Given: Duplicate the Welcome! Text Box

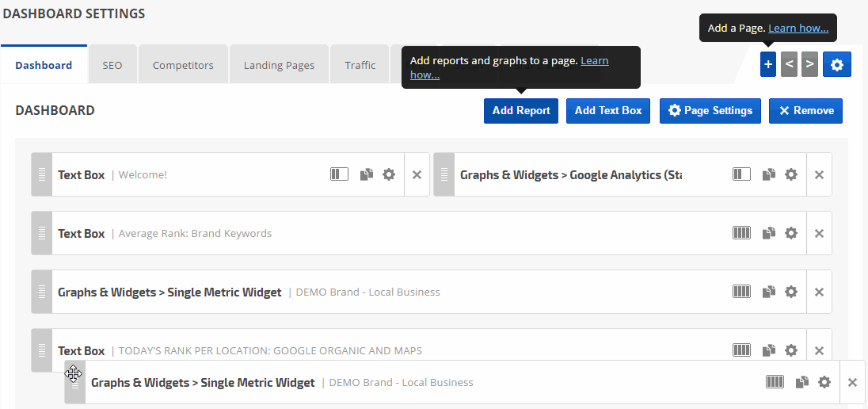Looking at the screenshot, I should (366, 174).
